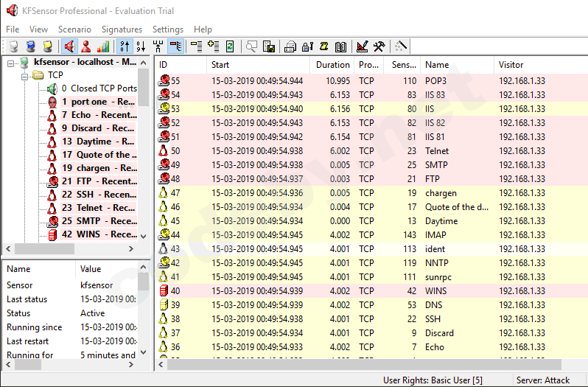
Task: Toggle the descending sort order button
Action: point(140,46)
